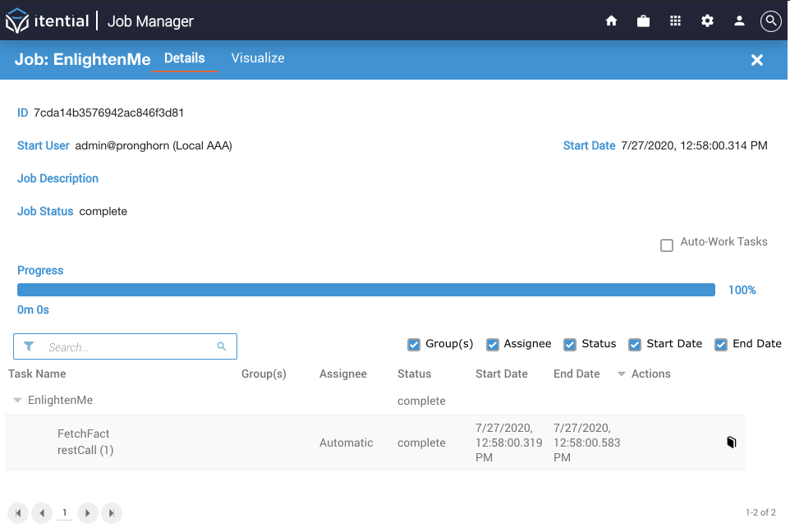Open settings gear icon
The width and height of the screenshot is (790, 532).
pos(707,21)
